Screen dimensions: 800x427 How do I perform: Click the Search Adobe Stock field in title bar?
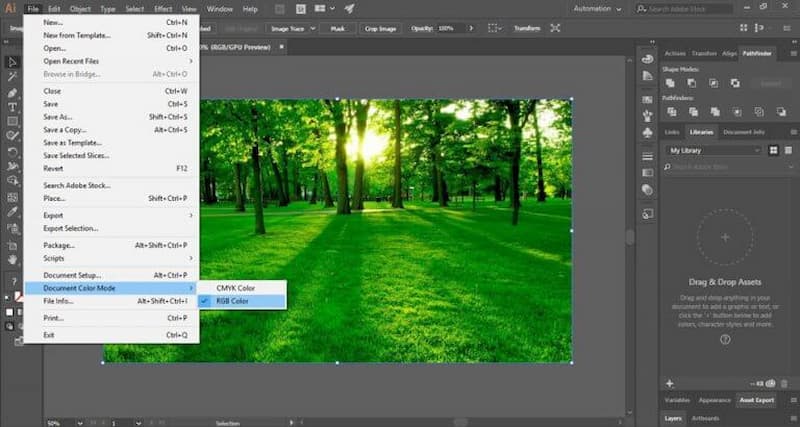[x=684, y=9]
